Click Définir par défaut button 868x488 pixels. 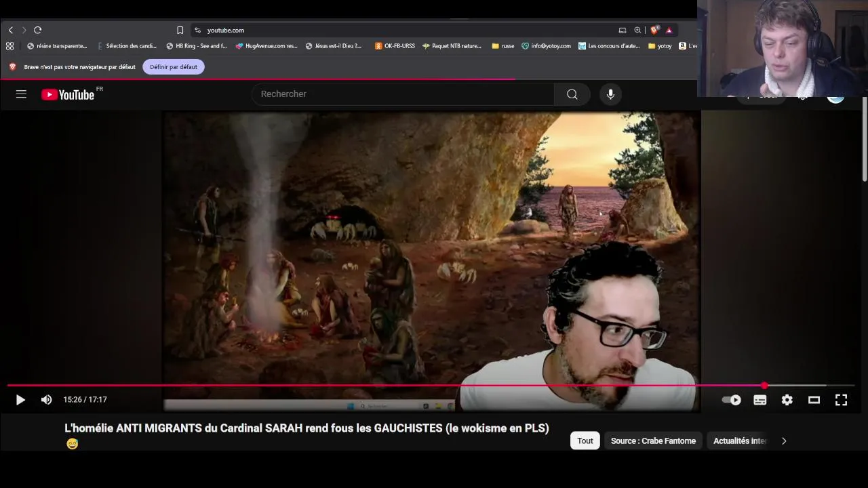pos(174,66)
